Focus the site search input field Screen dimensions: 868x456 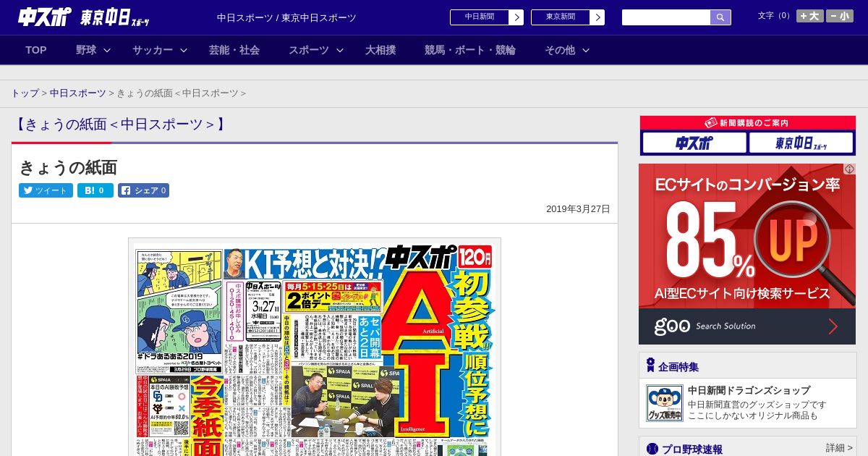(666, 17)
